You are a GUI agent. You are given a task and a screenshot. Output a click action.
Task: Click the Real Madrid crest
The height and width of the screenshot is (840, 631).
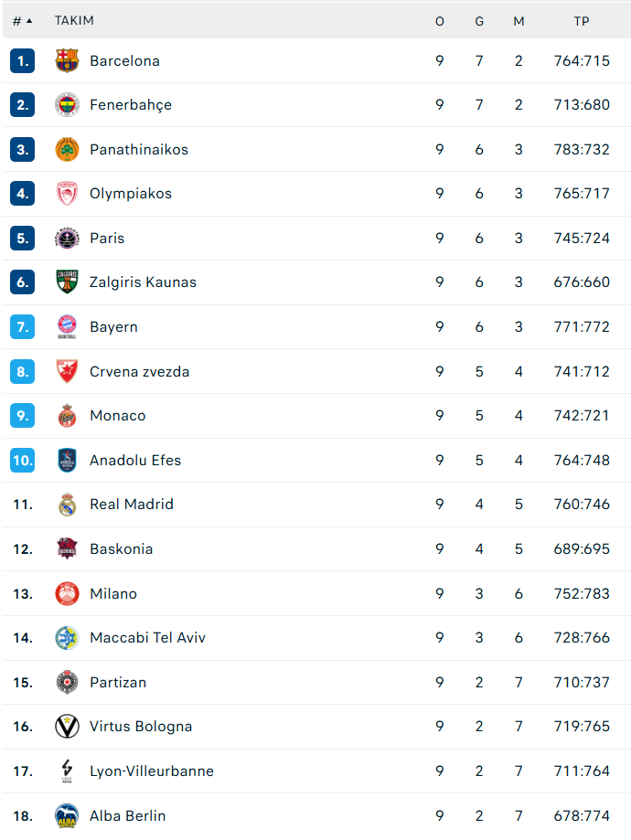coord(67,505)
